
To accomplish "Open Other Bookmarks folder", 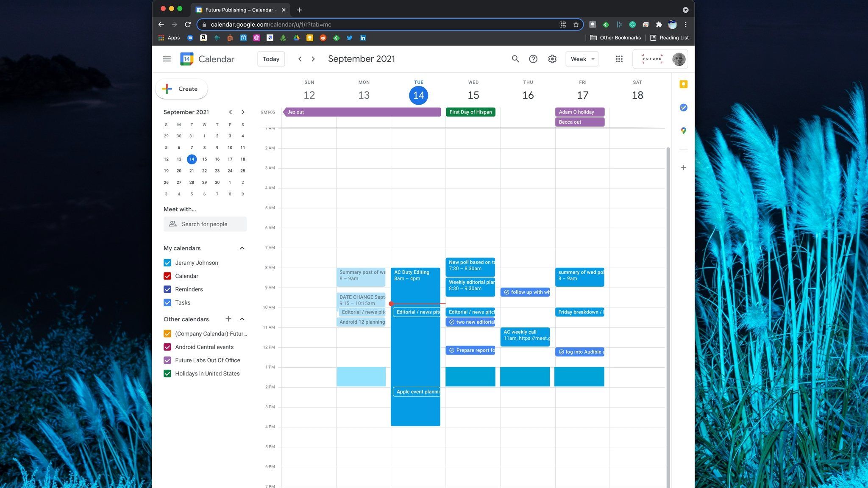I will tap(615, 38).
